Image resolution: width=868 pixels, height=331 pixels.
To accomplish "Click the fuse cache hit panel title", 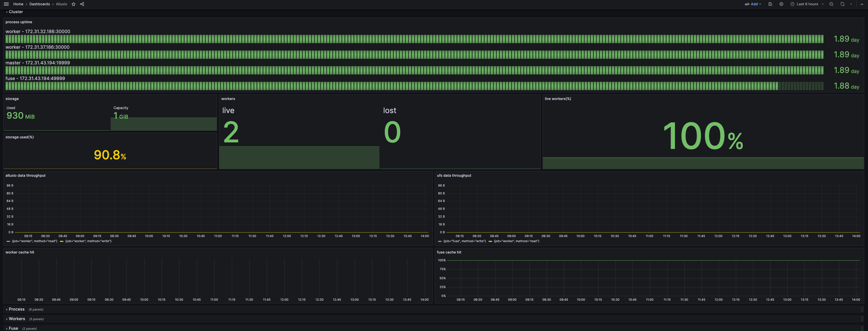I will [449, 252].
